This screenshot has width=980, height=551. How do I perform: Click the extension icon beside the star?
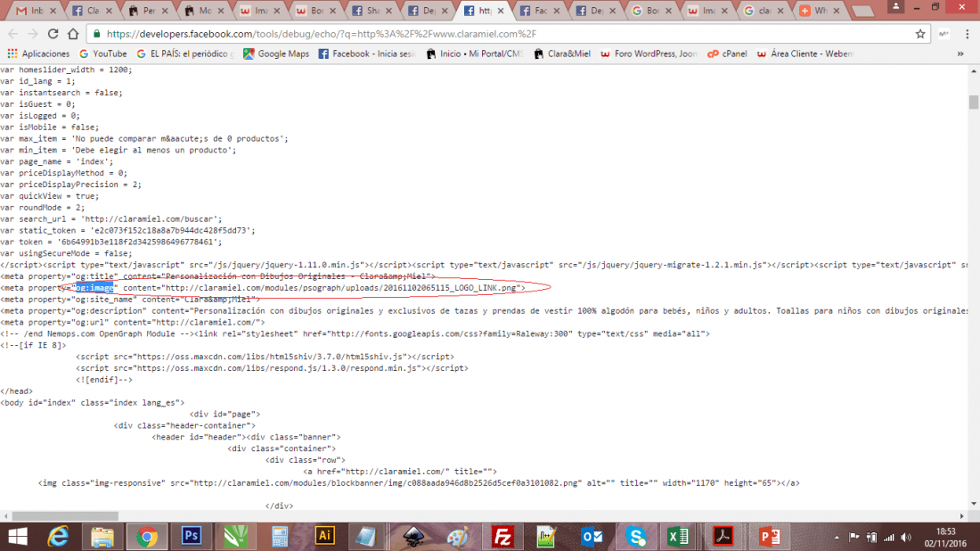coord(943,34)
